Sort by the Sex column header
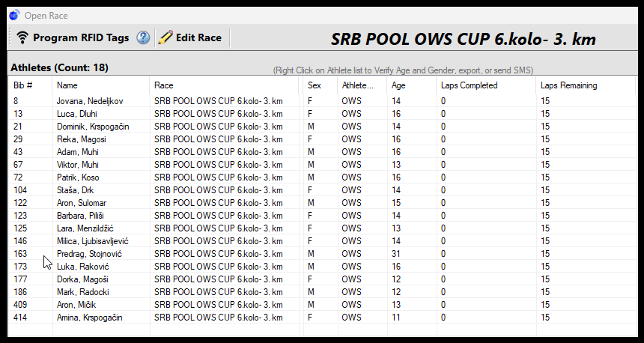Image resolution: width=644 pixels, height=343 pixels. point(321,85)
